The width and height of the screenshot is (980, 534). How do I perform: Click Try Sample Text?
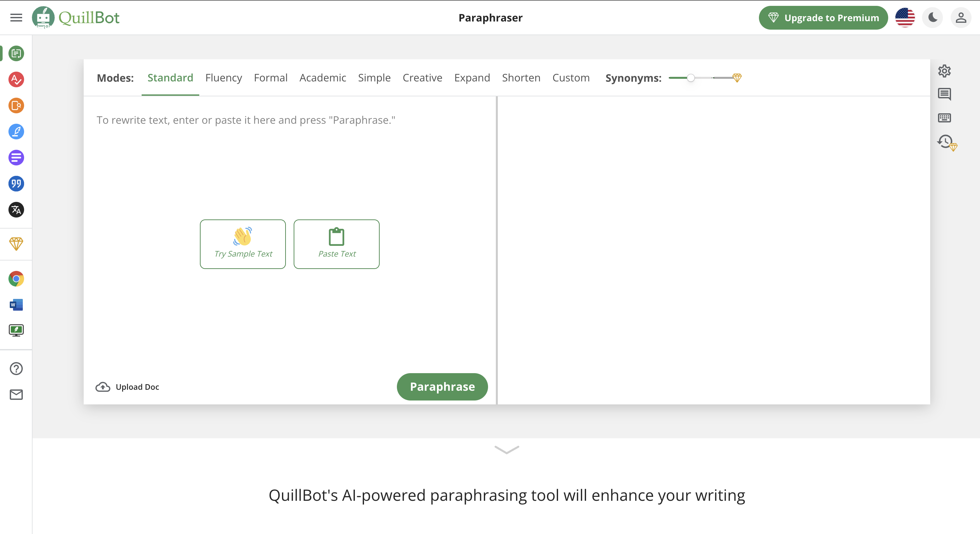tap(243, 244)
